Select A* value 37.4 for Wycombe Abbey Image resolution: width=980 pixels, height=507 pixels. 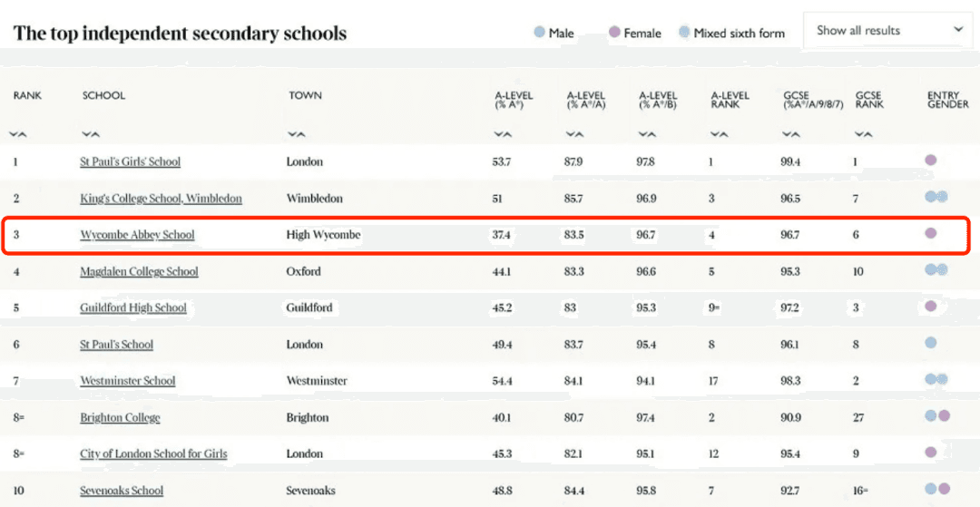[502, 236]
